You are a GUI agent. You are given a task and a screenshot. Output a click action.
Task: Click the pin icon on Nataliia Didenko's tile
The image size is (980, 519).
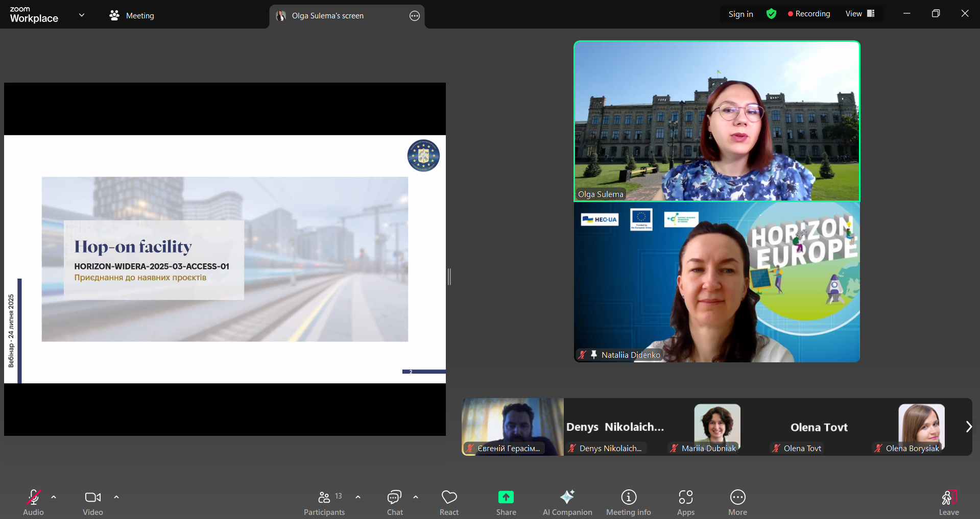[594, 355]
